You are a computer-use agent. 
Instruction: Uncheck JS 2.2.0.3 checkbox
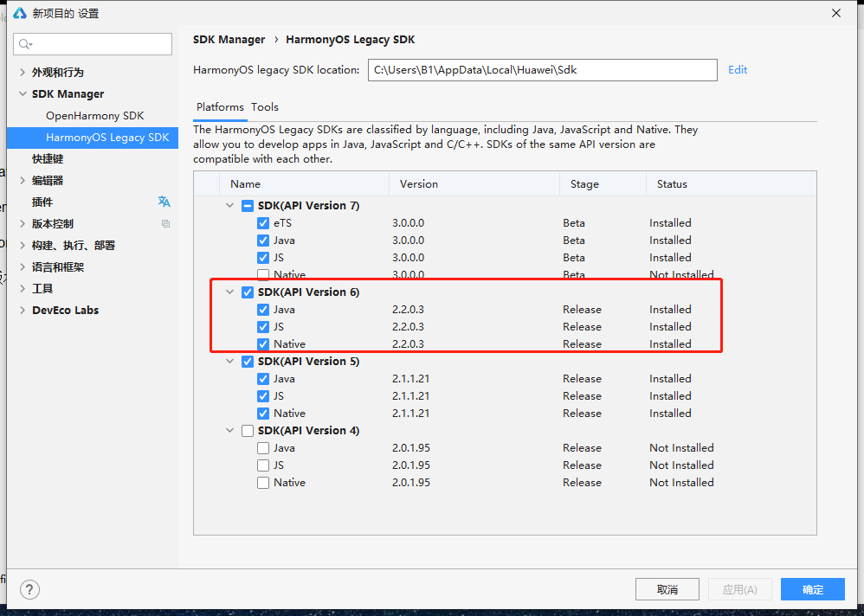pyautogui.click(x=263, y=327)
